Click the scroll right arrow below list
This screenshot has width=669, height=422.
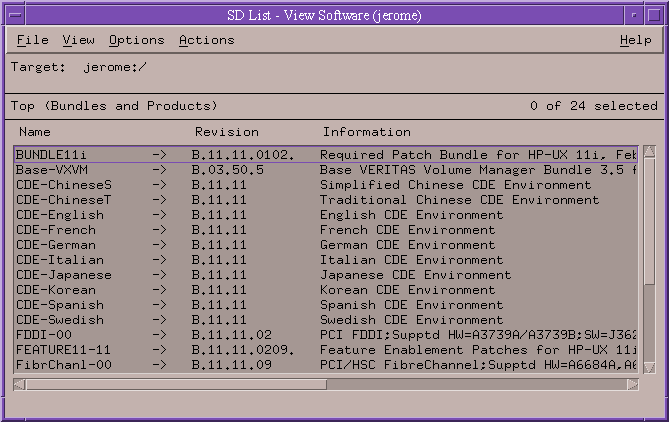(x=633, y=384)
